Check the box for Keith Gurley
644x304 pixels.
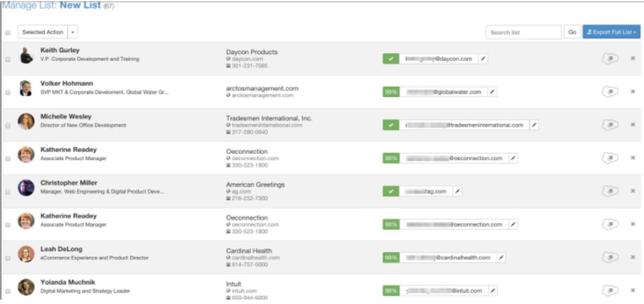pyautogui.click(x=7, y=59)
